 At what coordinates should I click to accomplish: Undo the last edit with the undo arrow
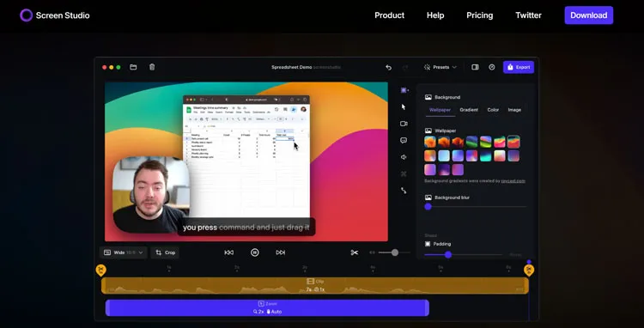click(388, 67)
